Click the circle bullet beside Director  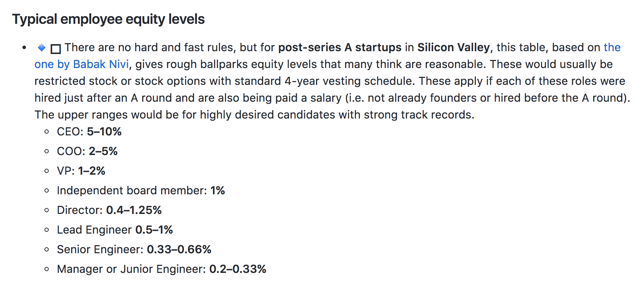click(47, 210)
